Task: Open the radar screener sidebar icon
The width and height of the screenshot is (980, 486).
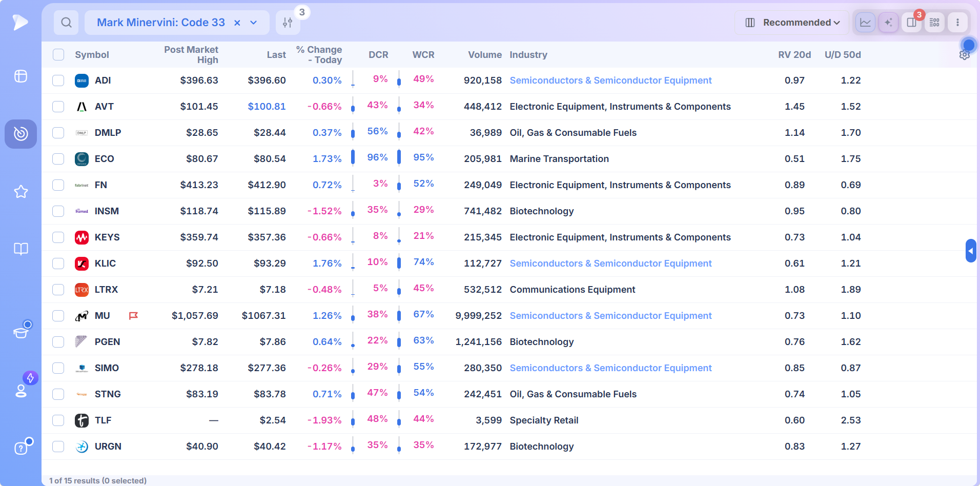Action: (x=21, y=134)
